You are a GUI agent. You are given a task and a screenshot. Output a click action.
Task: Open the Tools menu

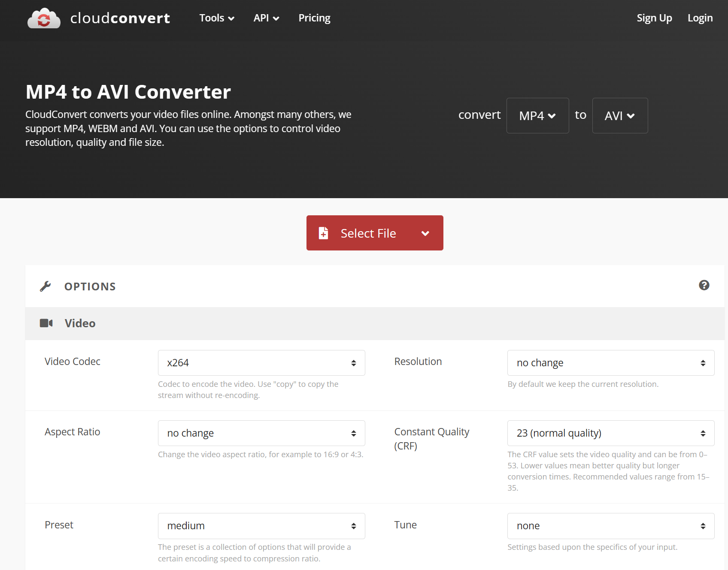click(217, 18)
